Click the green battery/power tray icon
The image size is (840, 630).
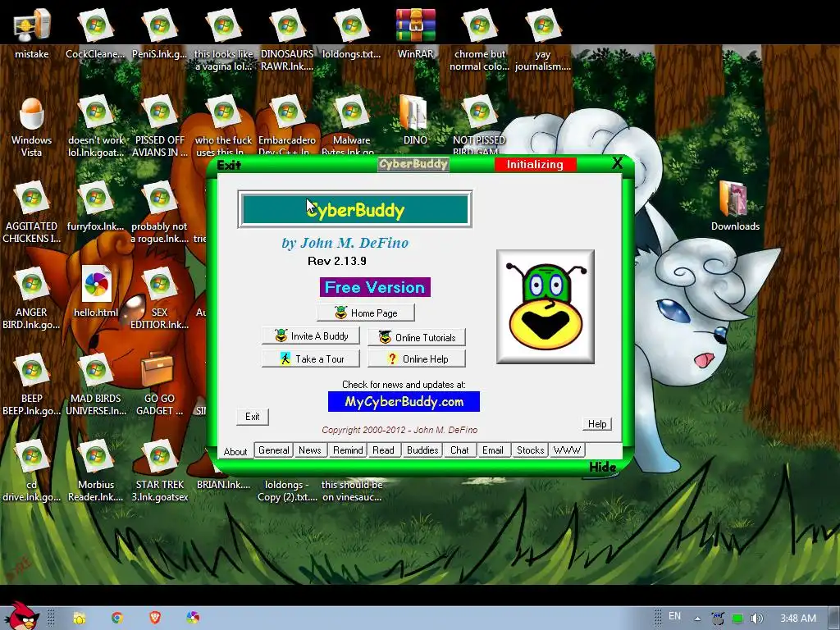737,619
